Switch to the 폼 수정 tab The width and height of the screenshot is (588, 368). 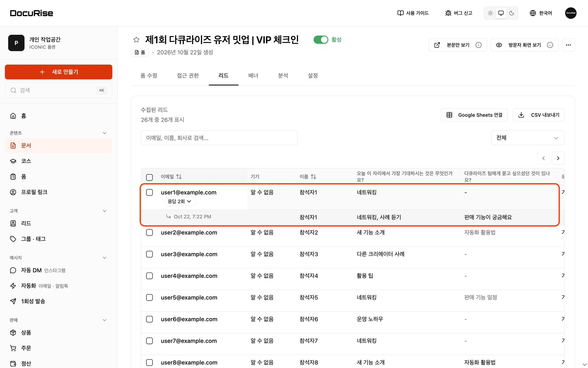tap(149, 76)
